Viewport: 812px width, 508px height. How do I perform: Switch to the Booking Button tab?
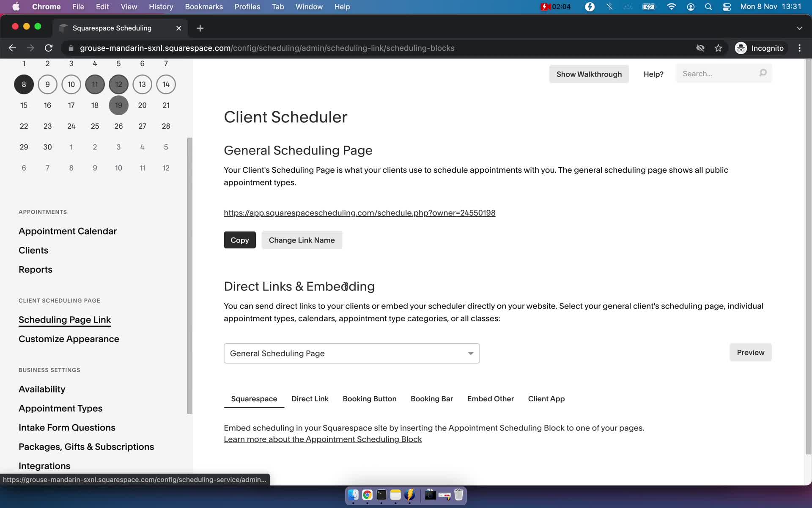tap(369, 399)
